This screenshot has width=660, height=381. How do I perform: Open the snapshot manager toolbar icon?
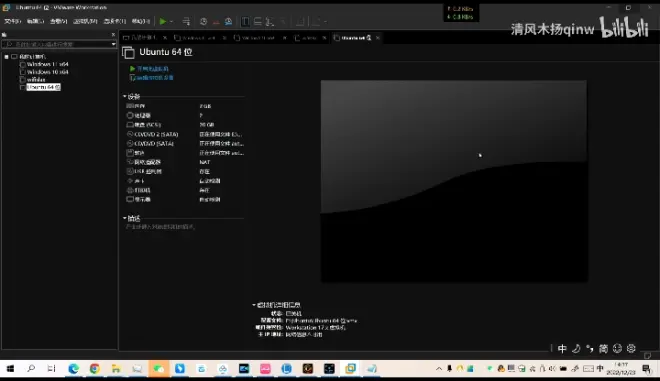tap(229, 21)
